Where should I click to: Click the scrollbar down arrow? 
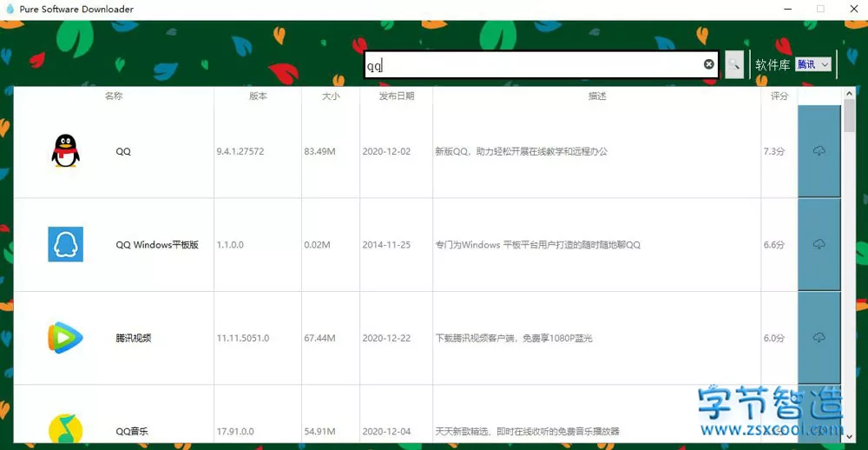pyautogui.click(x=849, y=436)
